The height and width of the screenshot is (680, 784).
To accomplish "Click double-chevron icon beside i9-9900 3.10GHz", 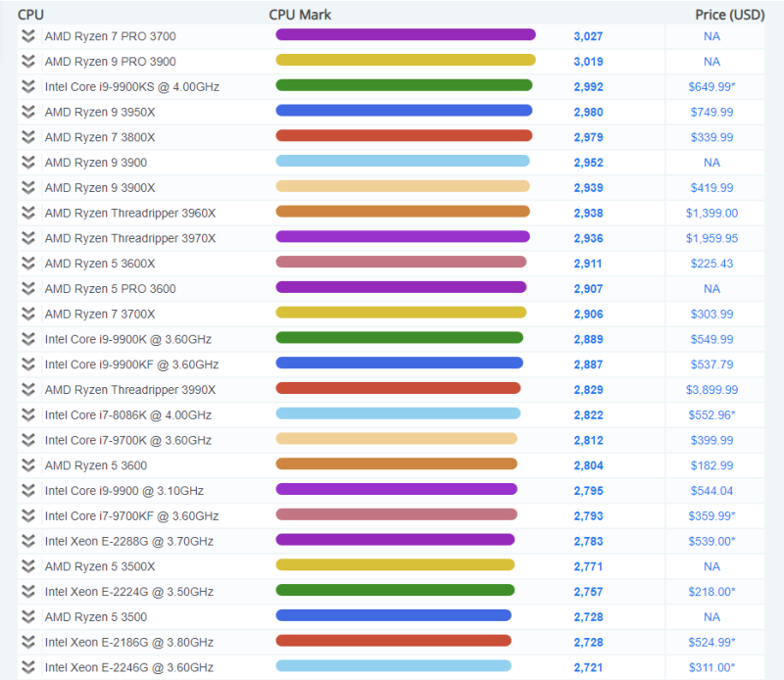I will [x=28, y=491].
